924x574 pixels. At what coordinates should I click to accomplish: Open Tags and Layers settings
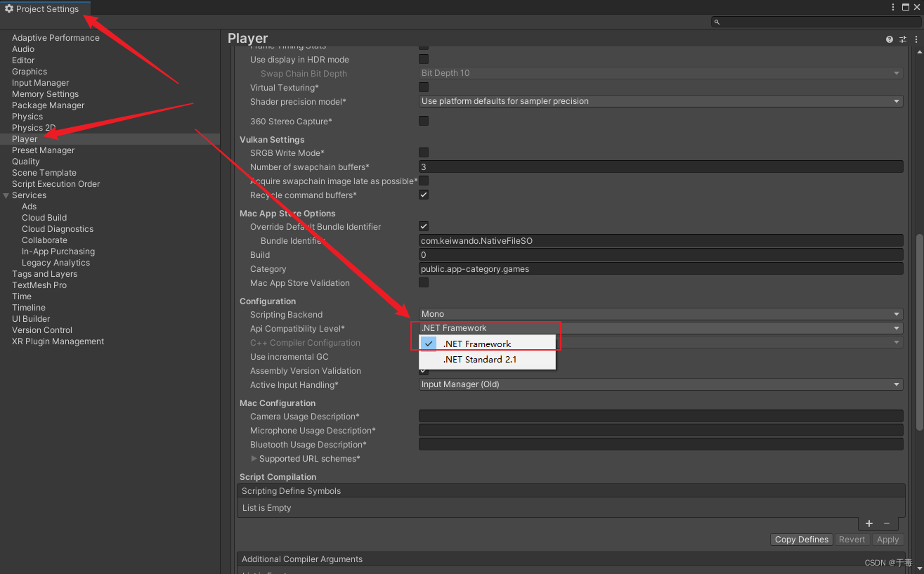44,274
